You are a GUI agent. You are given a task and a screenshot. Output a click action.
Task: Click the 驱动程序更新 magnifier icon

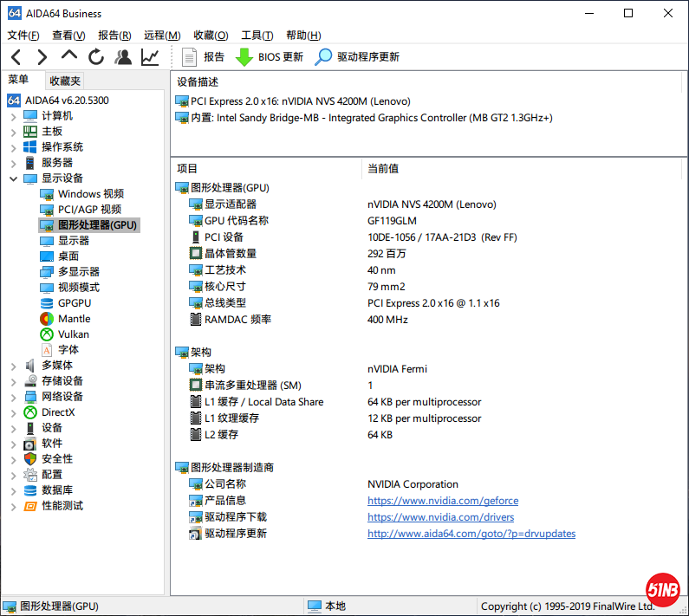coord(323,57)
